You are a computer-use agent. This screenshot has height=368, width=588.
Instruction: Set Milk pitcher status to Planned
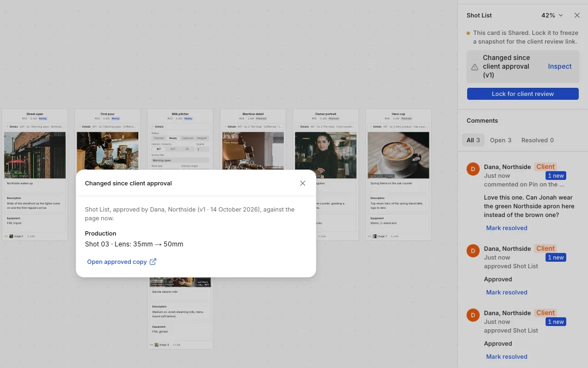pos(158,138)
